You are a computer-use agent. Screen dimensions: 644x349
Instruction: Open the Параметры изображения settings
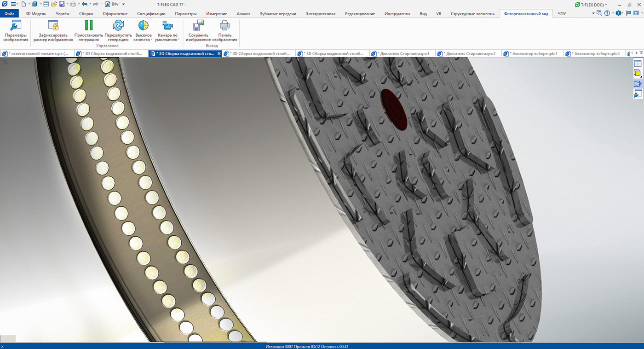16,31
